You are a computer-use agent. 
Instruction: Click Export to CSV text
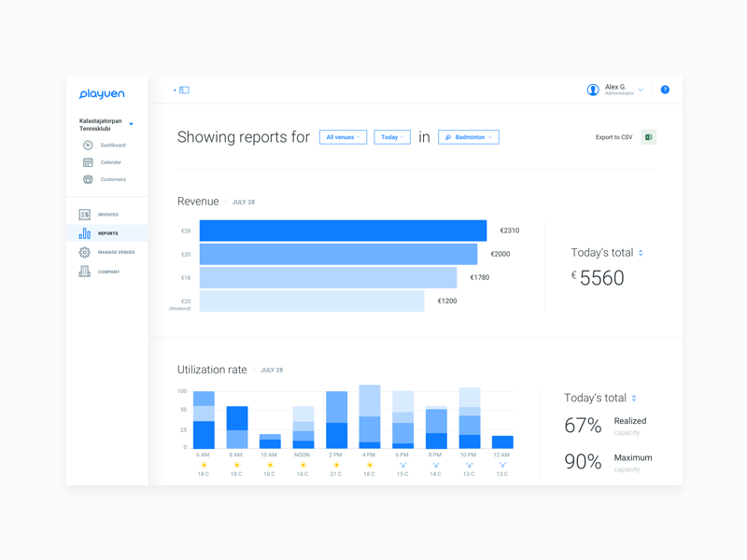(x=613, y=137)
